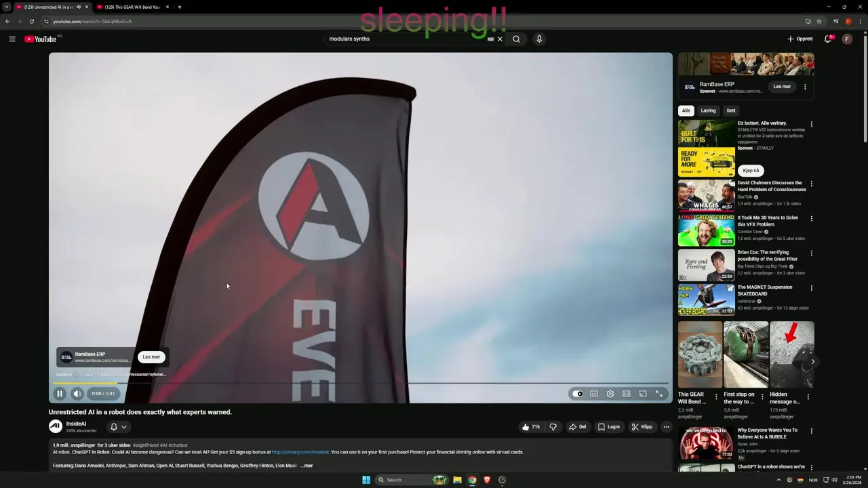Open options for MAGNET skateboard video
This screenshot has height=488, width=868.
[x=811, y=288]
